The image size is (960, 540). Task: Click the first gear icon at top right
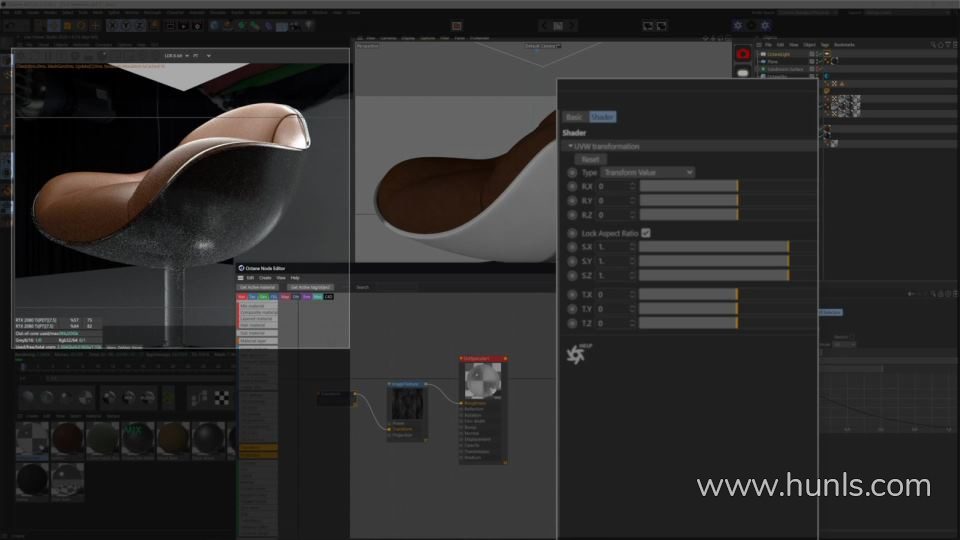pyautogui.click(x=737, y=26)
